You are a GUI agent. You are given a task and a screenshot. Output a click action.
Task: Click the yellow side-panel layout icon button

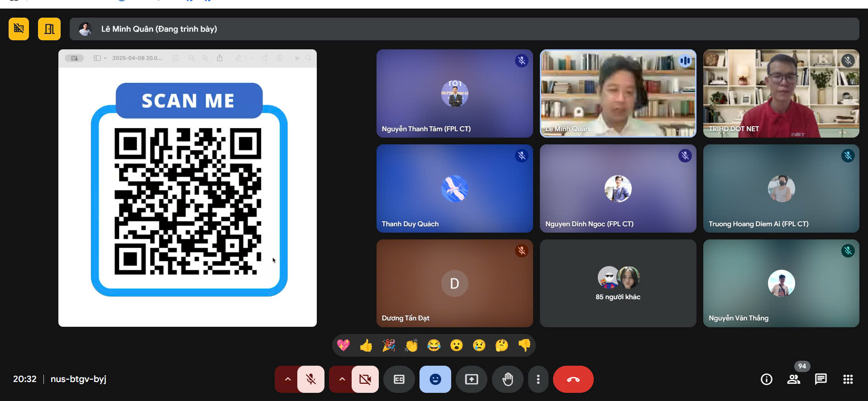coord(49,29)
